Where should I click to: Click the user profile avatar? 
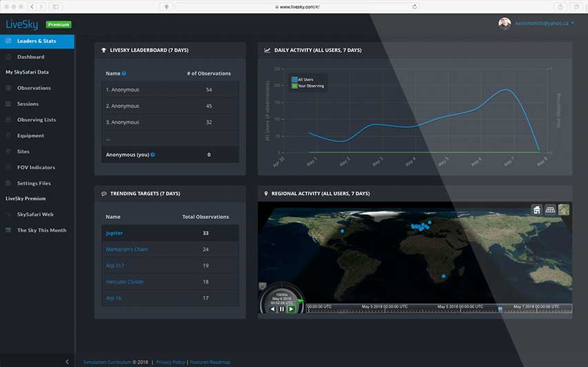(505, 23)
